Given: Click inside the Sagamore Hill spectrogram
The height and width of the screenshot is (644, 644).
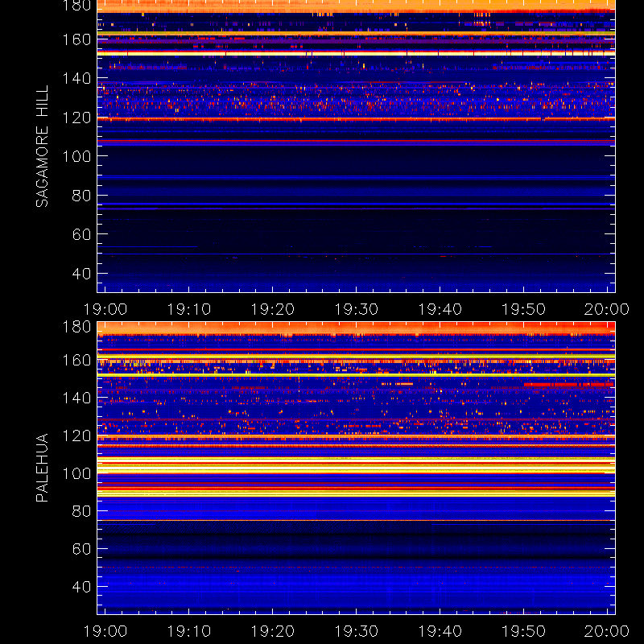Looking at the screenshot, I should [x=356, y=147].
